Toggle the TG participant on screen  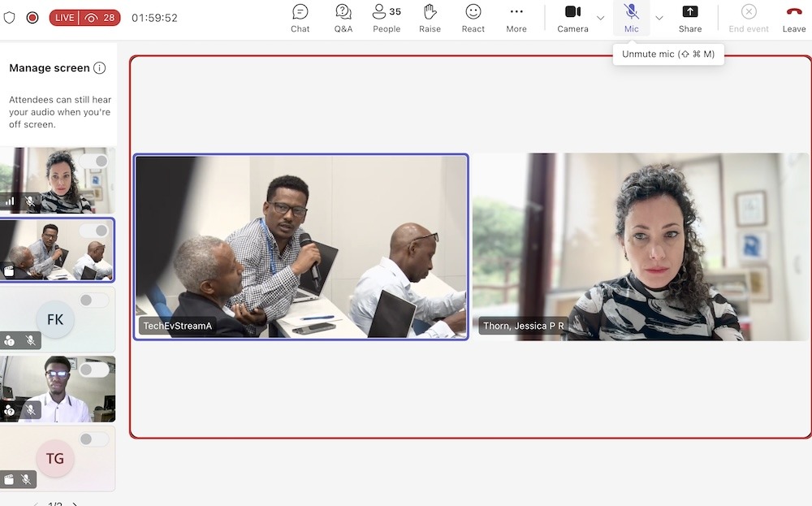pos(93,439)
